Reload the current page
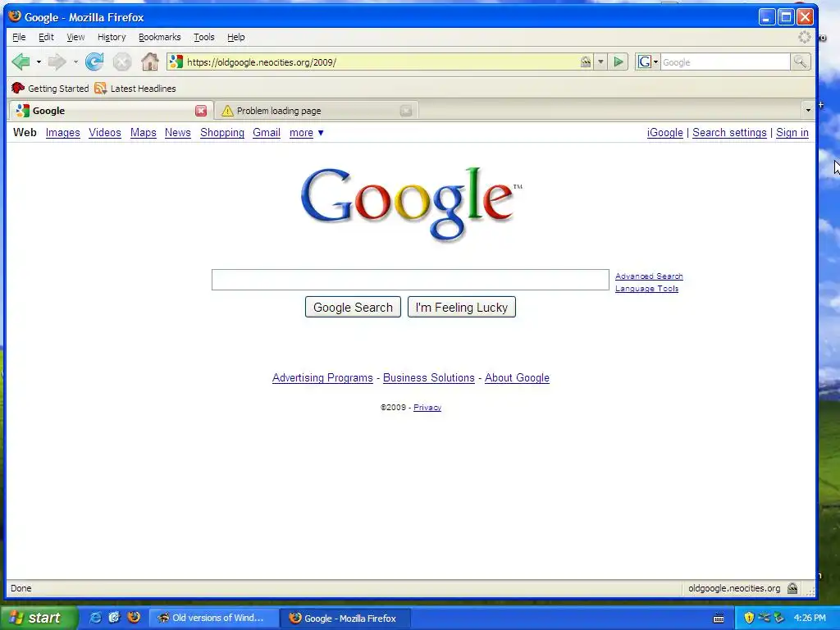This screenshot has height=630, width=840. pos(95,62)
